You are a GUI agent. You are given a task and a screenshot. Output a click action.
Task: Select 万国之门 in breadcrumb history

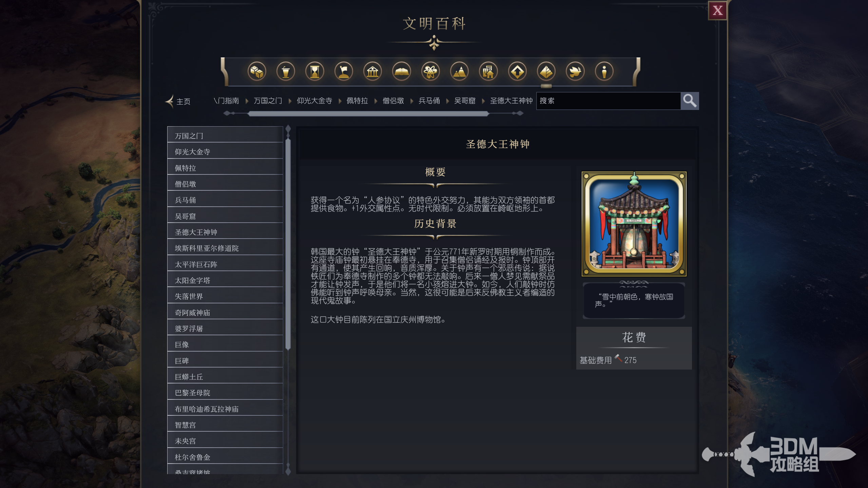coord(268,101)
